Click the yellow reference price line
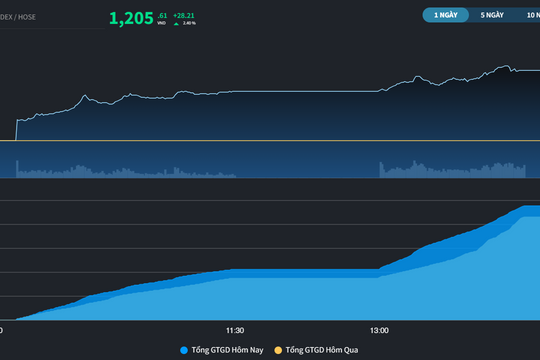This screenshot has height=360, width=540. coord(270,141)
